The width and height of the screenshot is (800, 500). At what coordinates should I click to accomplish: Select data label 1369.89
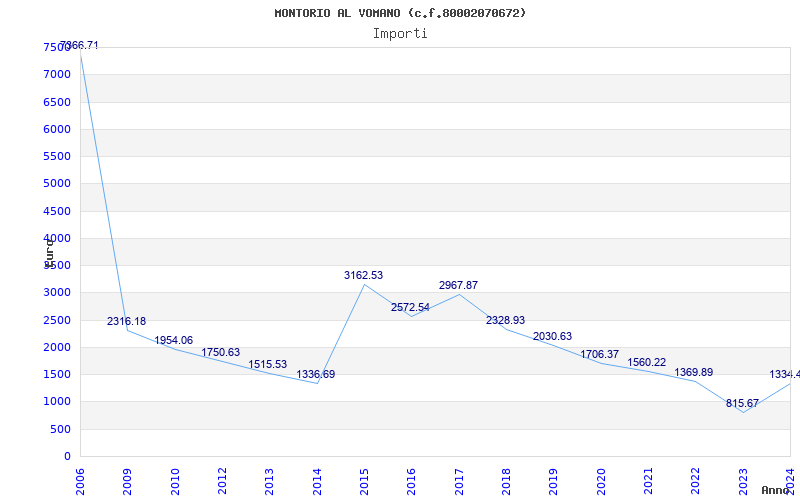[x=694, y=372]
